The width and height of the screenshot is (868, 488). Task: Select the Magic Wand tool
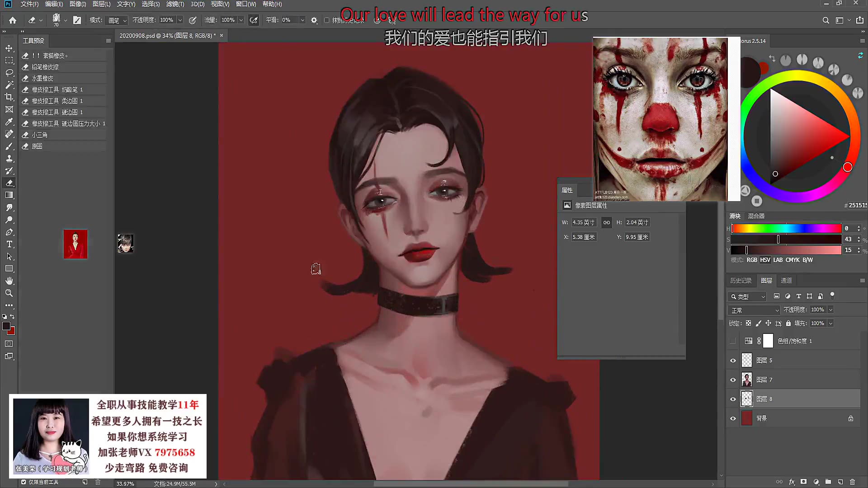(x=9, y=85)
